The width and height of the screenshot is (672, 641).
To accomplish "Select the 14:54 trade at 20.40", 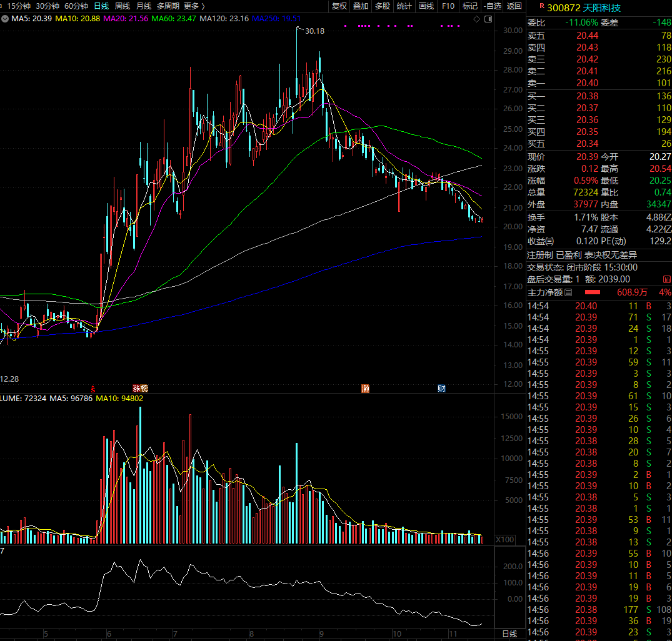I will click(x=599, y=306).
